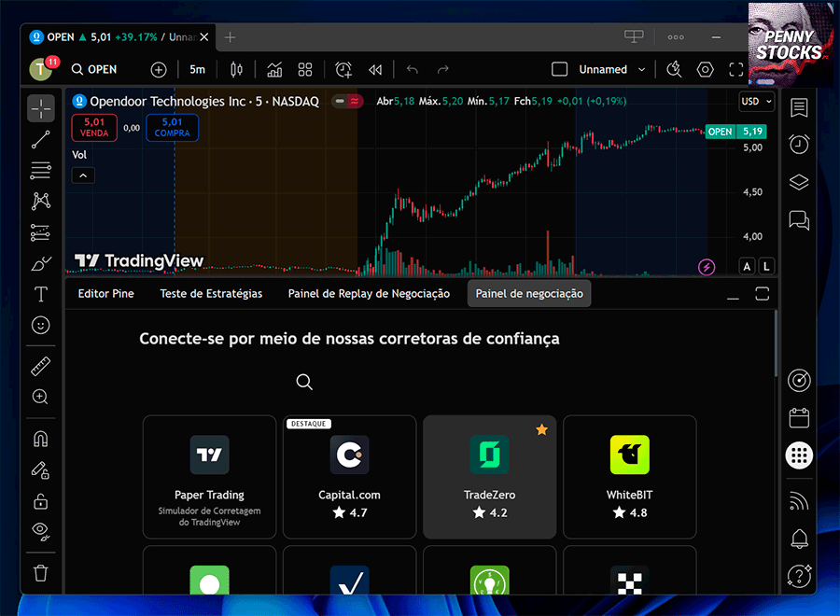This screenshot has height=616, width=840.
Task: Open the watchlist panel
Action: [799, 108]
